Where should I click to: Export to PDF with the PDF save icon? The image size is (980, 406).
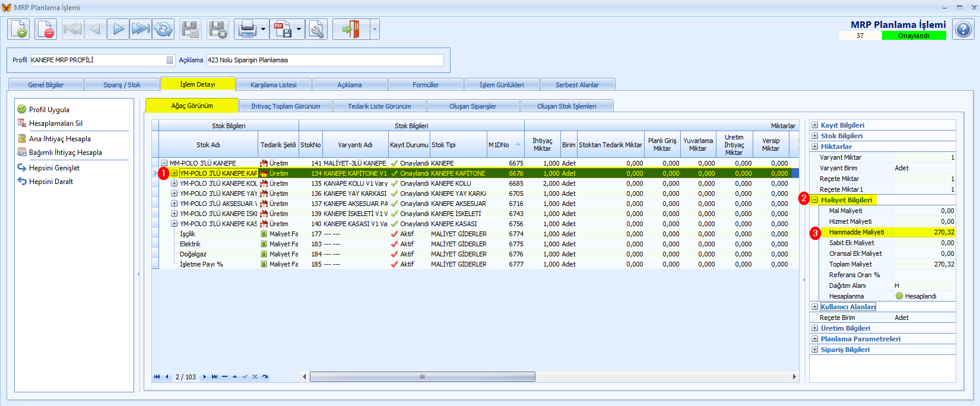click(x=282, y=28)
